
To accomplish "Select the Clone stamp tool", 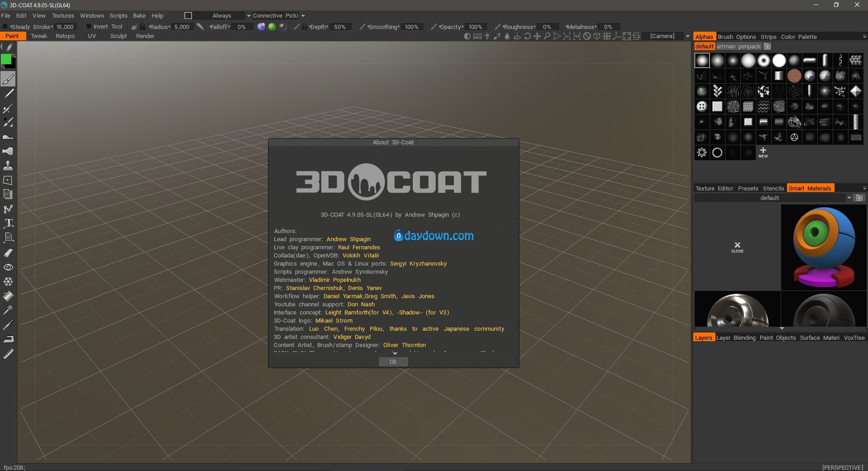I will point(8,166).
